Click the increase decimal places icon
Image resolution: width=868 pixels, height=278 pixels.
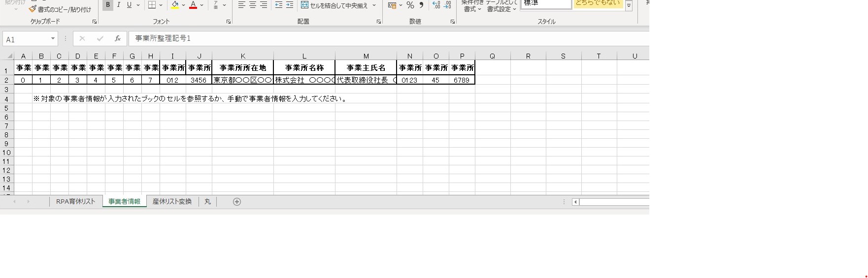[436, 5]
